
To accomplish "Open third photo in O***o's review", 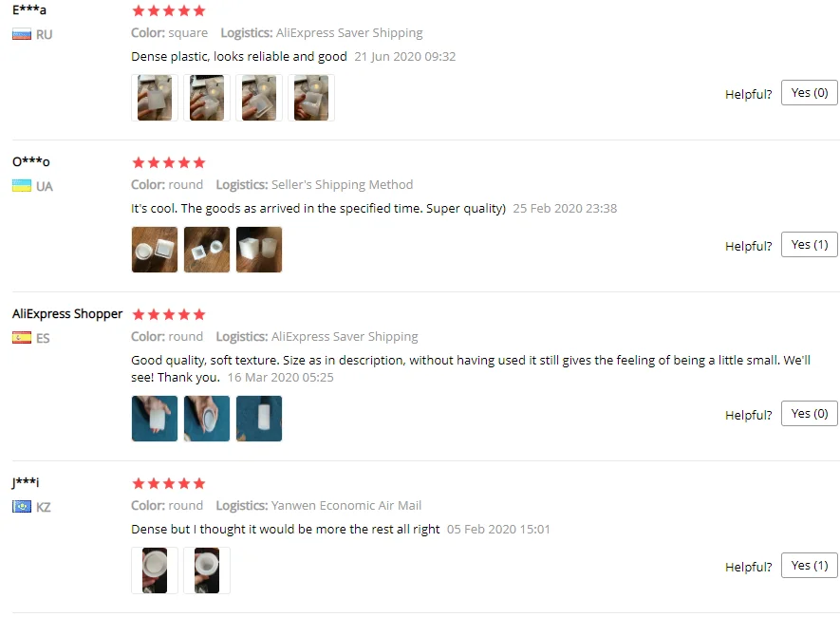I will tap(259, 250).
